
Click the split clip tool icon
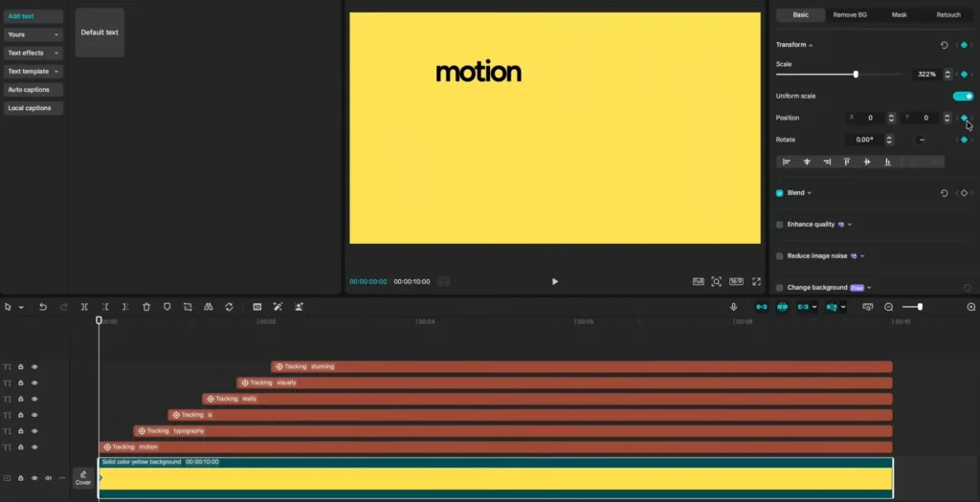click(84, 307)
